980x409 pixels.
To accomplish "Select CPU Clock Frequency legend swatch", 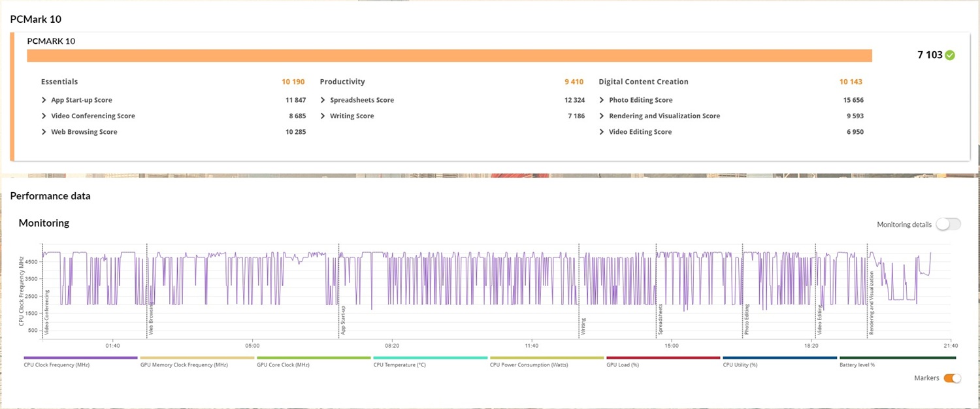I will pos(80,358).
